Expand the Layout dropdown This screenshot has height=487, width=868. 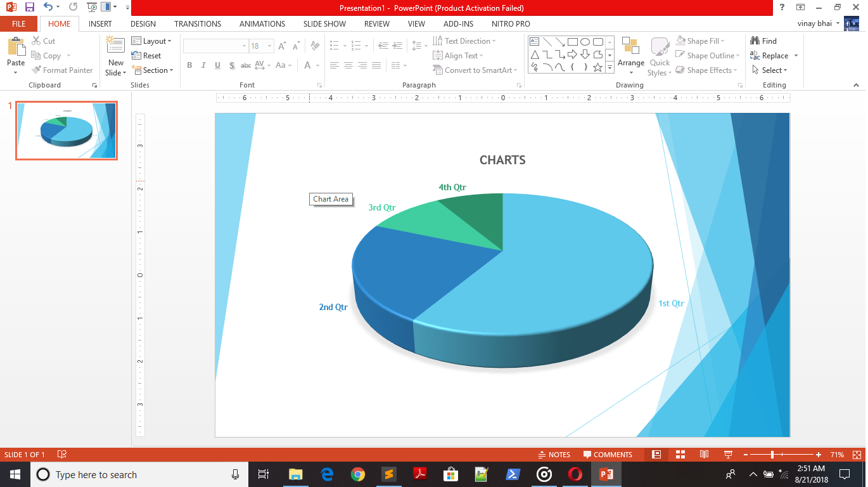pos(152,41)
